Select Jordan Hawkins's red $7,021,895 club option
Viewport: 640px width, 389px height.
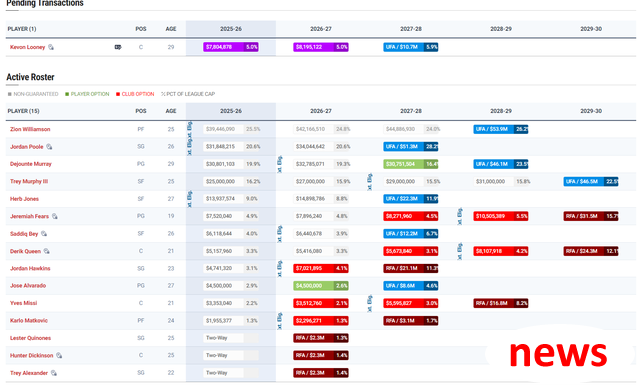[321, 269]
